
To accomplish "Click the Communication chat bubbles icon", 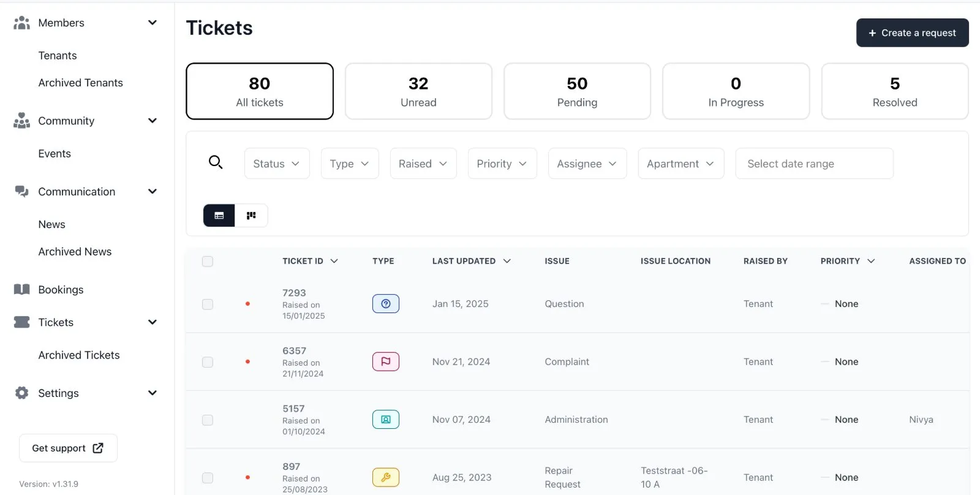I will point(22,192).
